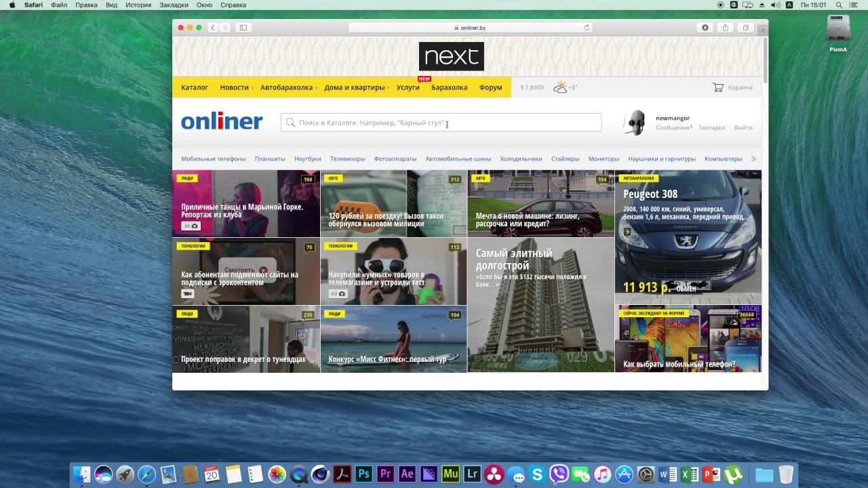
Task: Open the Каталог section
Action: (195, 87)
